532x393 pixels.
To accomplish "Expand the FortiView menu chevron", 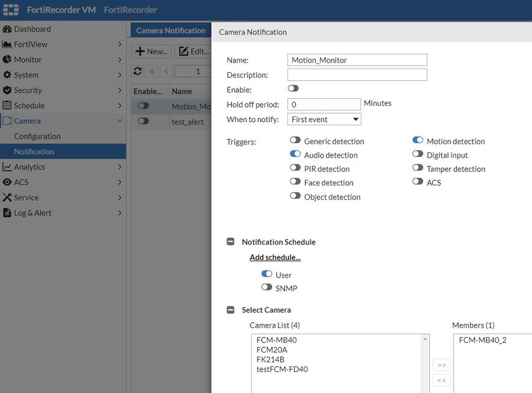I will click(x=120, y=44).
